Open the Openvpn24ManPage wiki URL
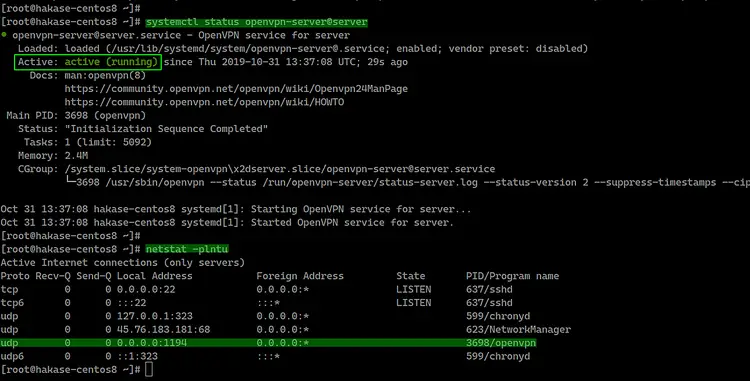The image size is (750, 381). (236, 89)
